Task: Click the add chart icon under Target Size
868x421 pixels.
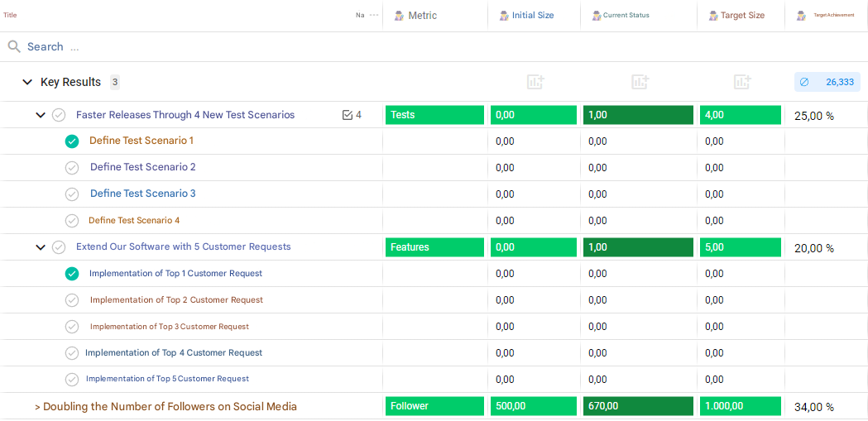Action: tap(742, 82)
